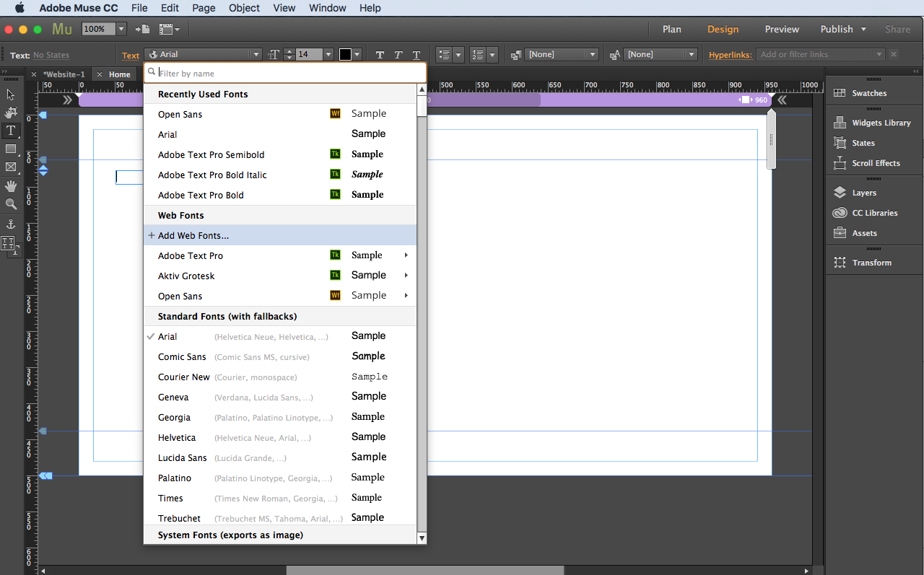Open the text color dropdown arrow
The image size is (924, 575).
357,55
